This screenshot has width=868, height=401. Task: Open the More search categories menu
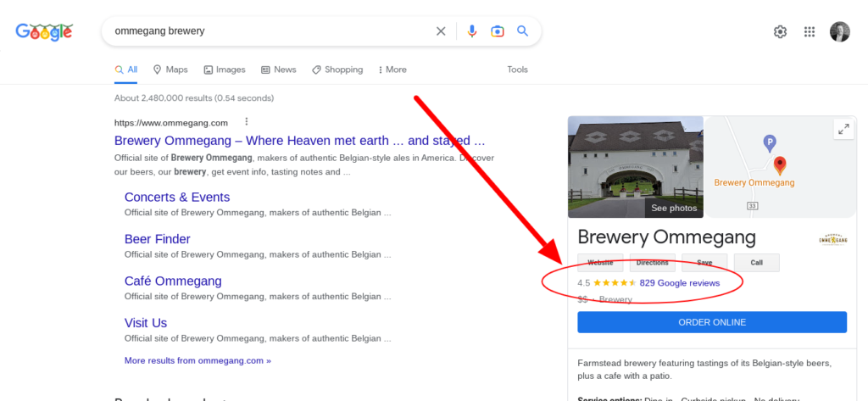coord(392,70)
